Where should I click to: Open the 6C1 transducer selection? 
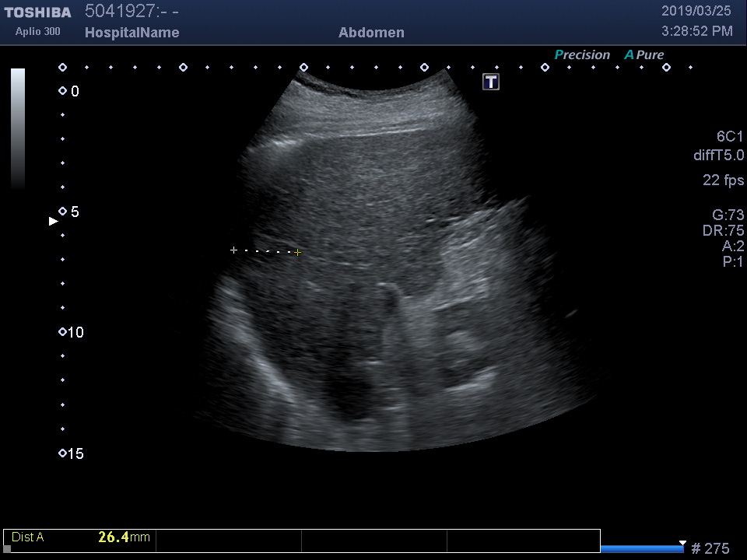tap(730, 136)
